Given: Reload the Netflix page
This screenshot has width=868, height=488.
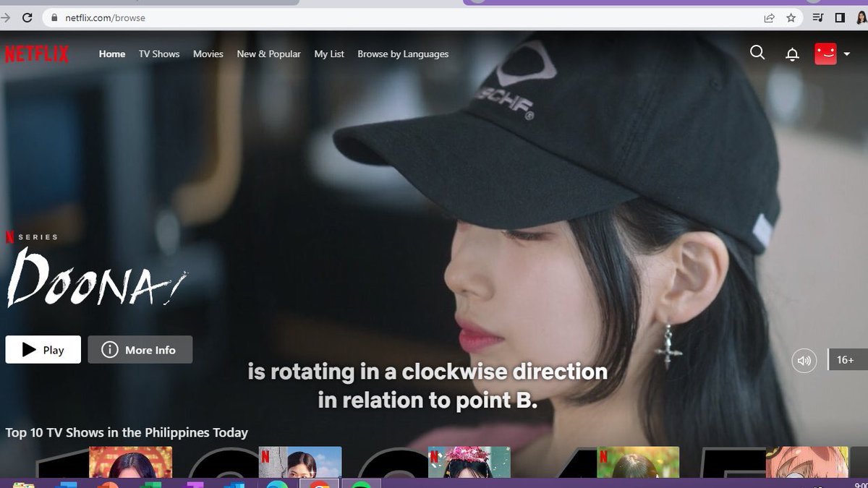Looking at the screenshot, I should coord(27,17).
